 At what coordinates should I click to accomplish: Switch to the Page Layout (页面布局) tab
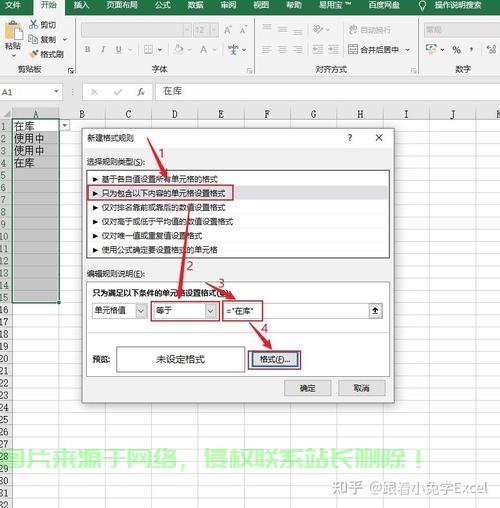[x=122, y=5]
